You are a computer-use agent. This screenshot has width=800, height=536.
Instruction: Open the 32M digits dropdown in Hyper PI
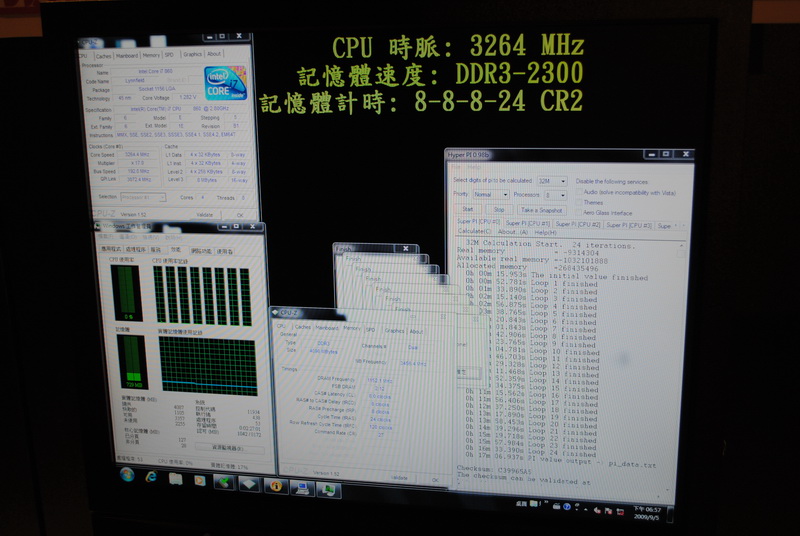point(552,181)
